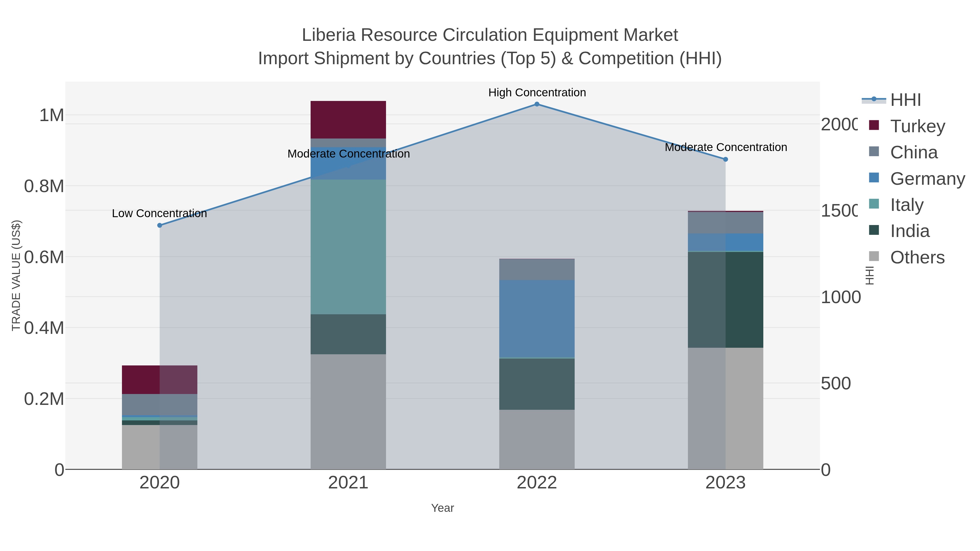
Task: Select the 2023 HHI data point
Action: click(725, 159)
